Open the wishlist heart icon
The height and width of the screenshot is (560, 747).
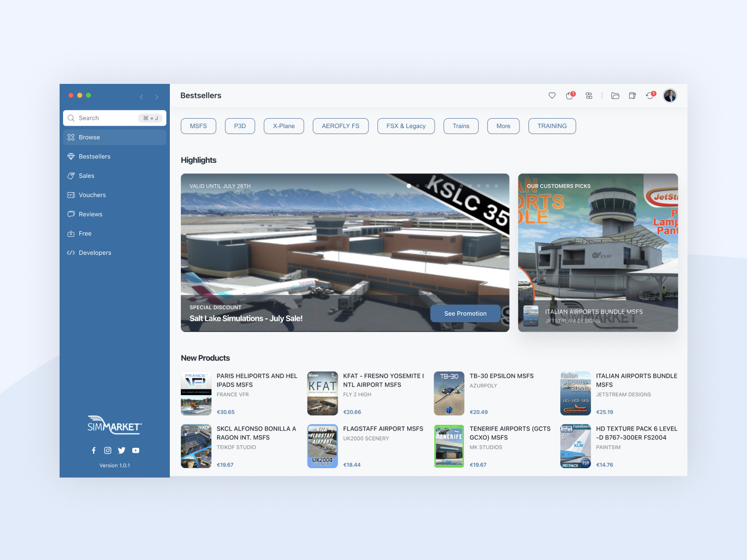(x=552, y=95)
